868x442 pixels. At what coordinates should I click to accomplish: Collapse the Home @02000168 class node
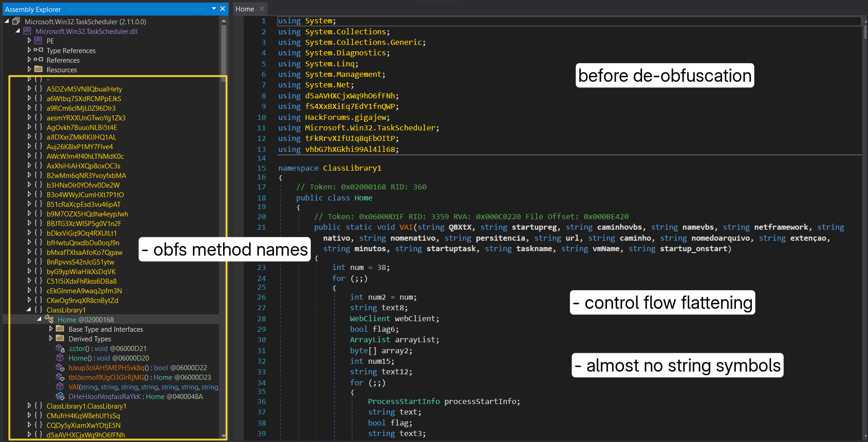click(39, 319)
